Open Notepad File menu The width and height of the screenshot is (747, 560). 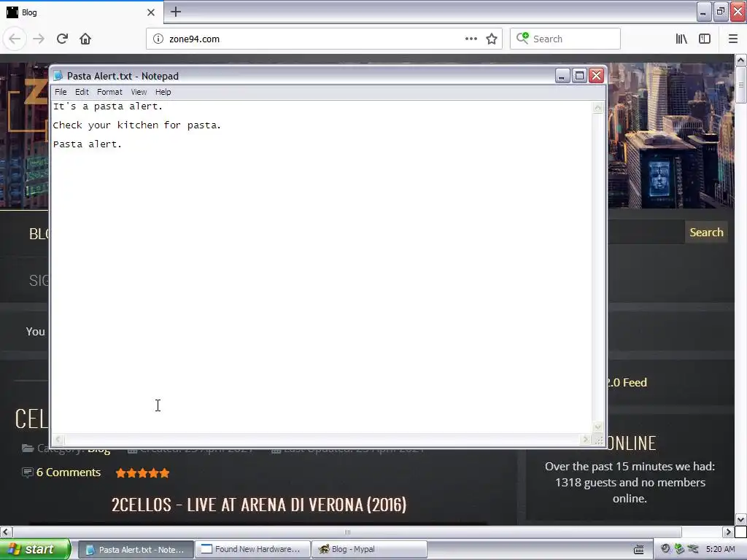[61, 92]
